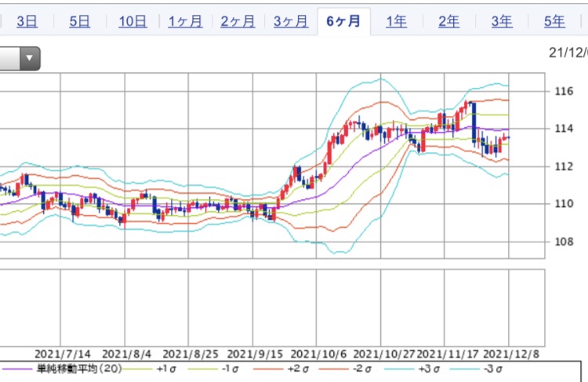Image resolution: width=588 pixels, height=382 pixels.
Task: Show the 3年 chart range
Action: click(502, 22)
